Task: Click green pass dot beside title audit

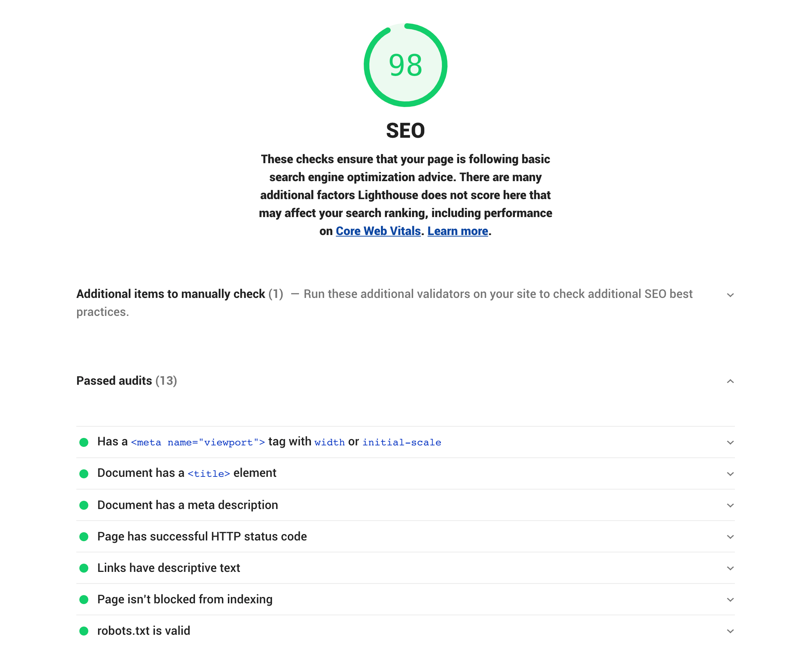Action: (84, 473)
